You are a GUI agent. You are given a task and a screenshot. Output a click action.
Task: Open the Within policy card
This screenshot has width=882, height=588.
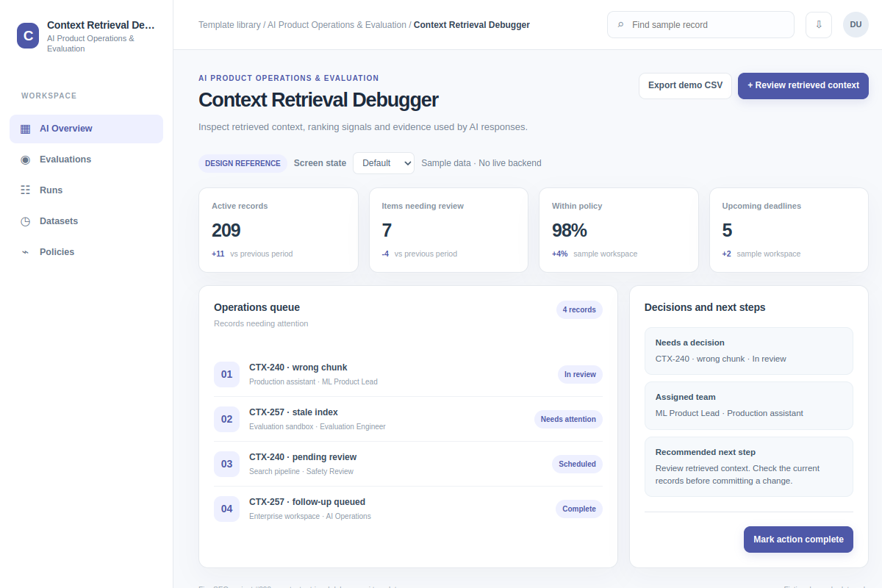click(619, 230)
